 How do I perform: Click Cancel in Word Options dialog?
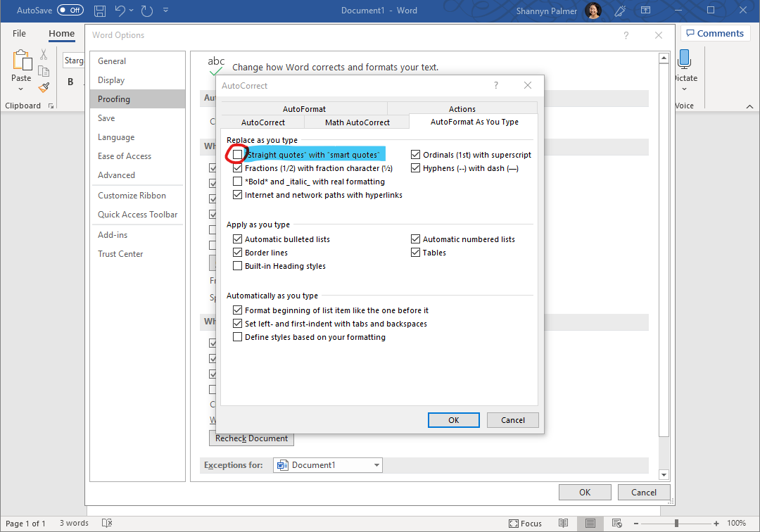pyautogui.click(x=644, y=493)
